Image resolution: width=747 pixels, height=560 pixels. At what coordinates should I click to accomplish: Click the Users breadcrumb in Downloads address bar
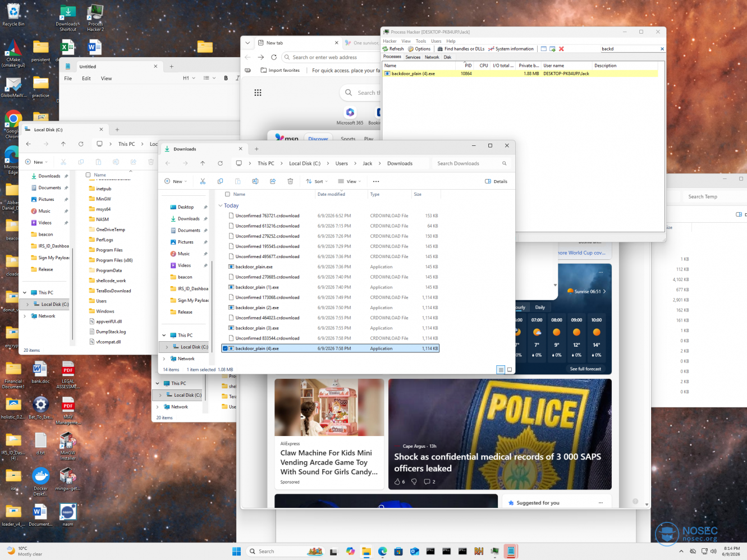click(342, 163)
